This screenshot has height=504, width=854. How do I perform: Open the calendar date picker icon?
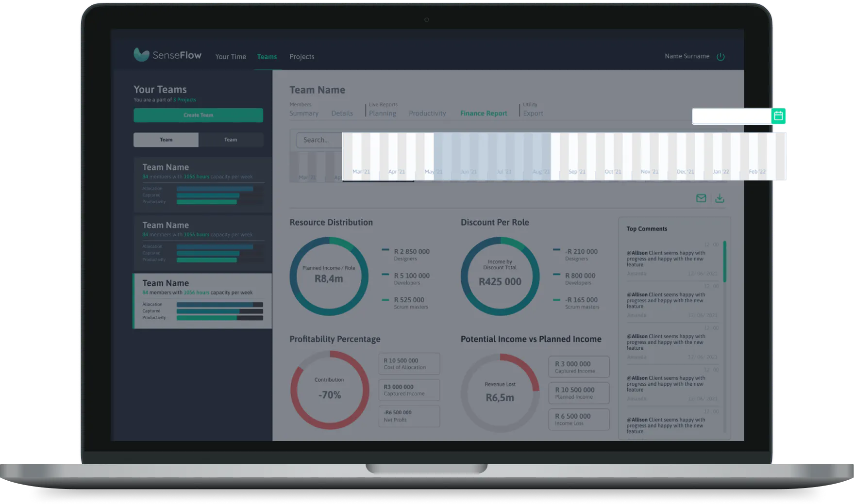(x=778, y=116)
